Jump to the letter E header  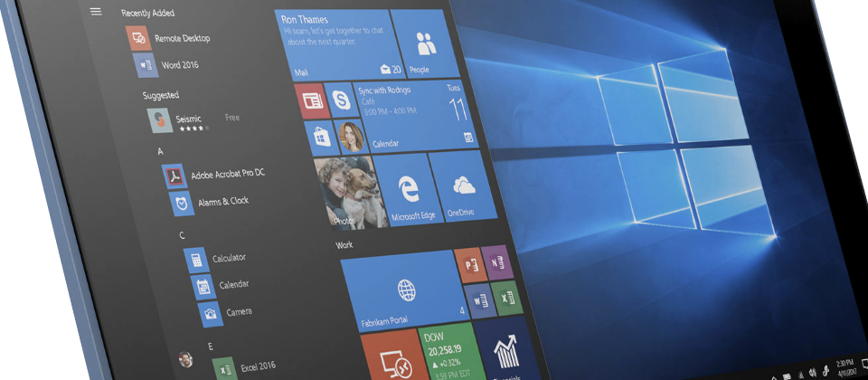[211, 347]
